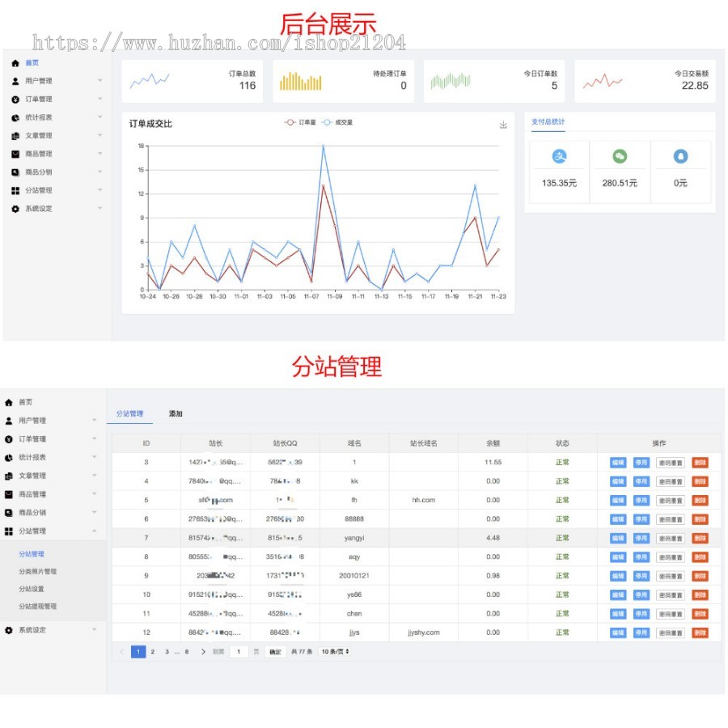The image size is (728, 728).
Task: Click the WeChat Pay icon above 280.51元
Action: [620, 157]
